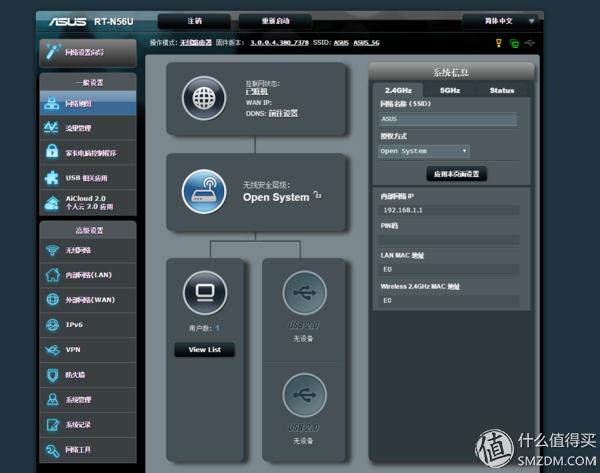Click the USB status icon in header
The image size is (600, 473).
pos(530,43)
